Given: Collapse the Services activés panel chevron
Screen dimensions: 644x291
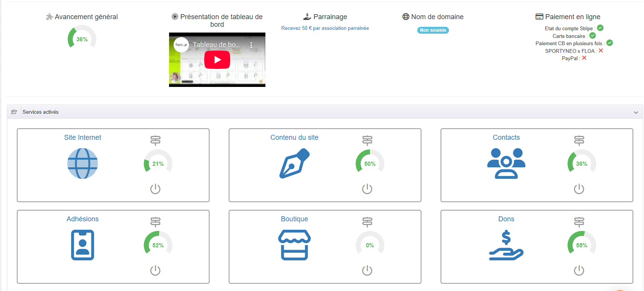Looking at the screenshot, I should 636,112.
